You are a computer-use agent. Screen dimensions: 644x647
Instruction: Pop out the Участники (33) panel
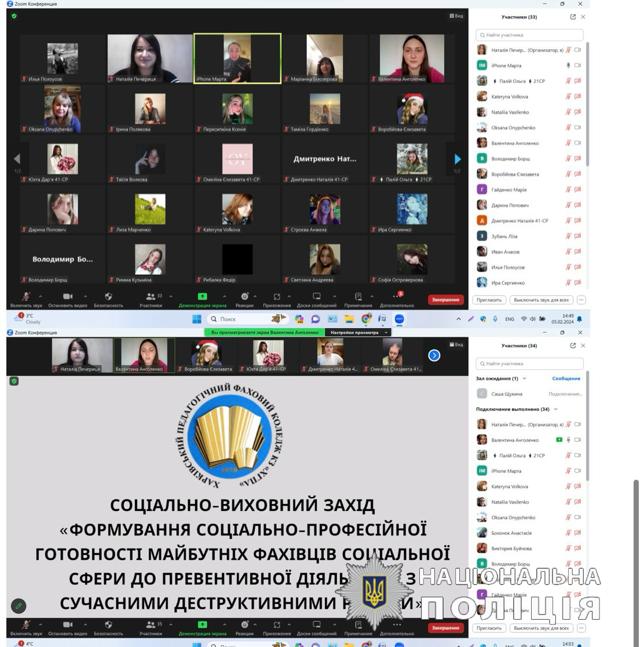pyautogui.click(x=573, y=17)
